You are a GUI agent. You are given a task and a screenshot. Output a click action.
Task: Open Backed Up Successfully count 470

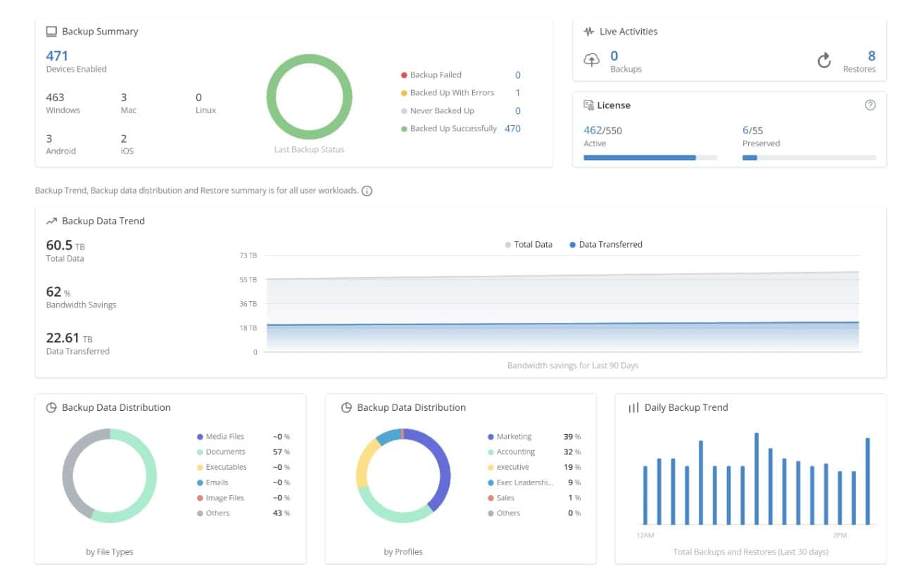(514, 128)
